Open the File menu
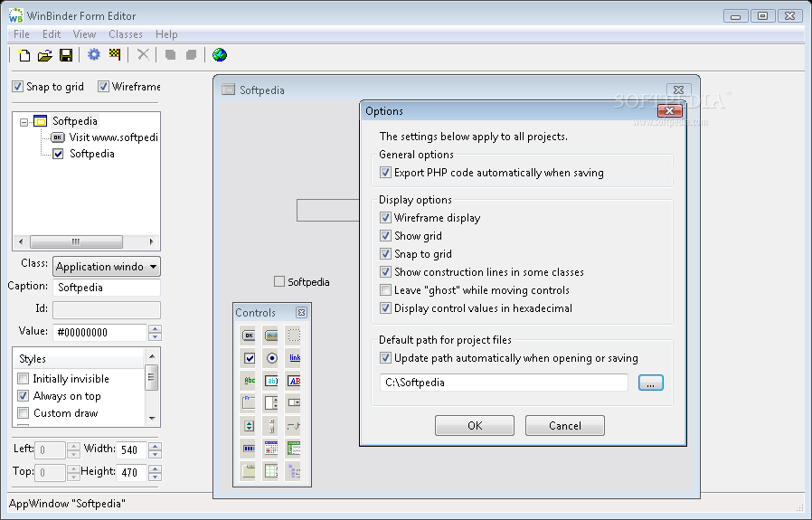 [21, 34]
